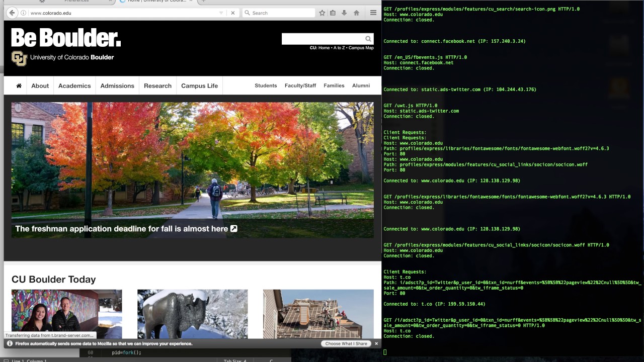Open Admissions navigation item
Viewport: 644px width, 362px height.
(x=117, y=85)
